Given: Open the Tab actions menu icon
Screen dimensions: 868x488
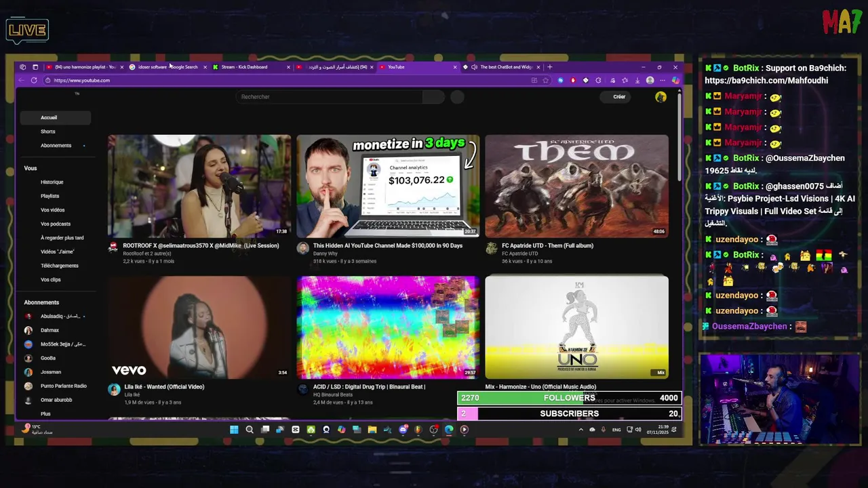Looking at the screenshot, I should [35, 67].
